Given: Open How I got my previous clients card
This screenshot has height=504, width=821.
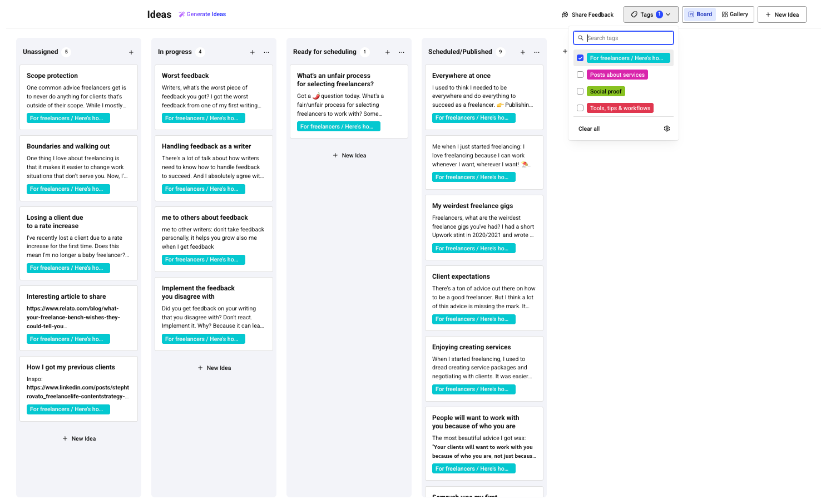Looking at the screenshot, I should [x=78, y=389].
